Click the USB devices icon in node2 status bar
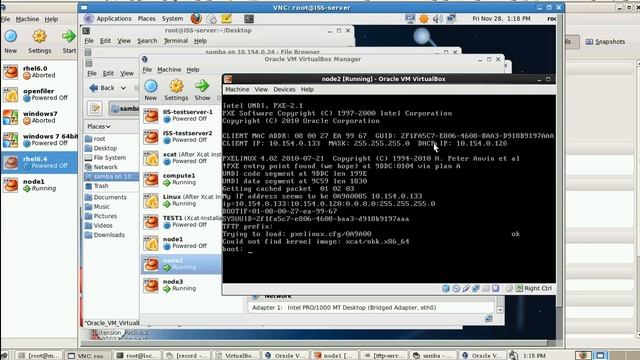Screen dimensions: 640x360 click(466, 289)
